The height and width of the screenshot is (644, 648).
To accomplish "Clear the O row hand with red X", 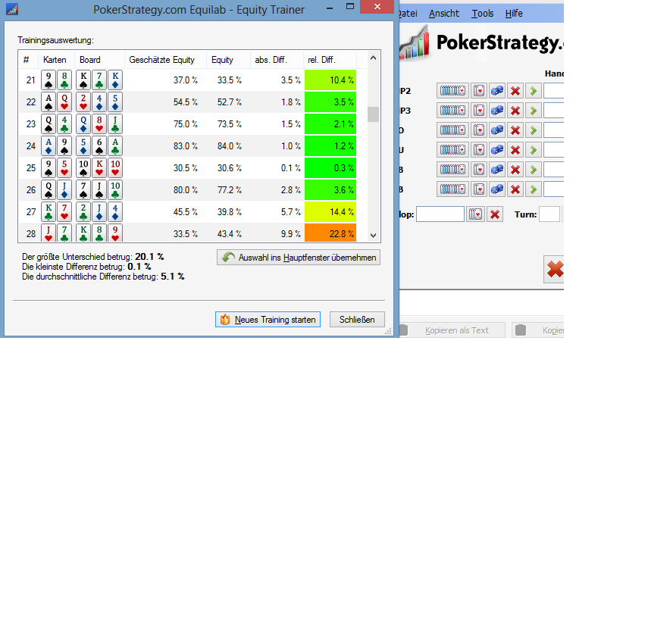I will (x=515, y=130).
